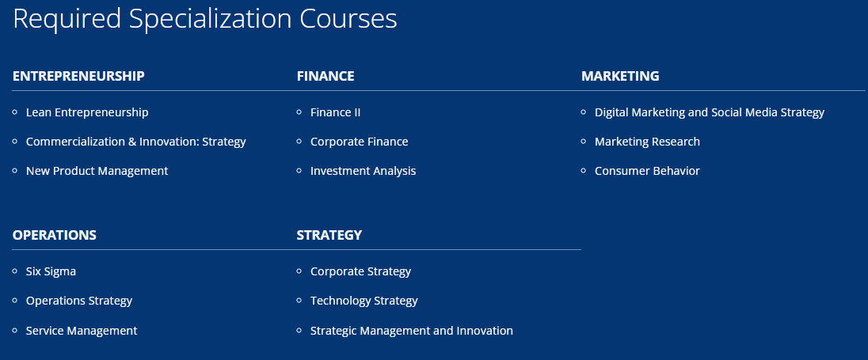Click the Finance II course
The height and width of the screenshot is (360, 868).
pos(336,112)
